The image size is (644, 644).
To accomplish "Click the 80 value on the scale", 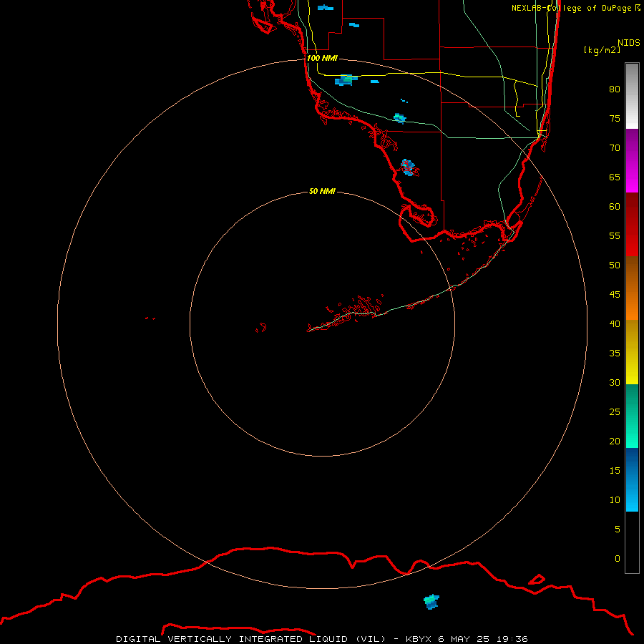I will (x=615, y=89).
